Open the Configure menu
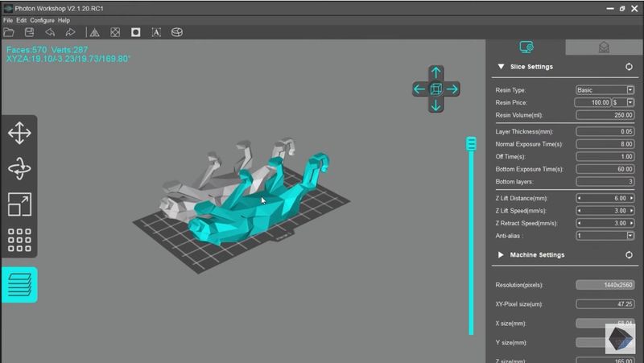 coord(42,20)
